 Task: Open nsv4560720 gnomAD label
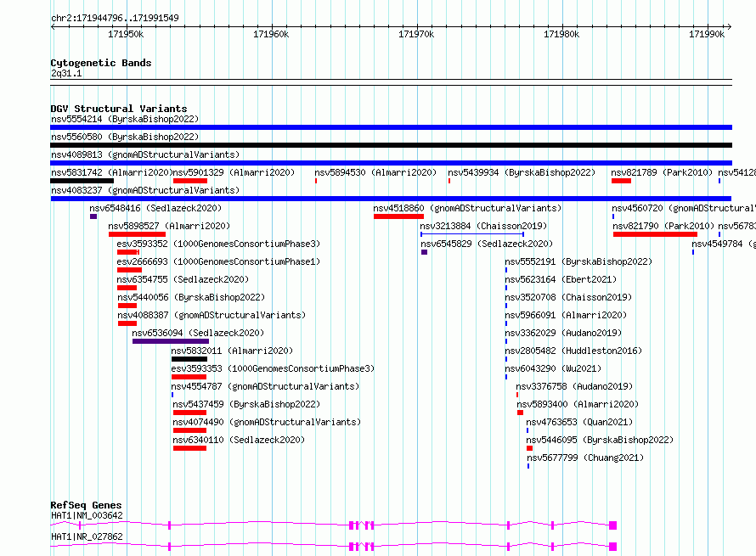click(x=684, y=208)
